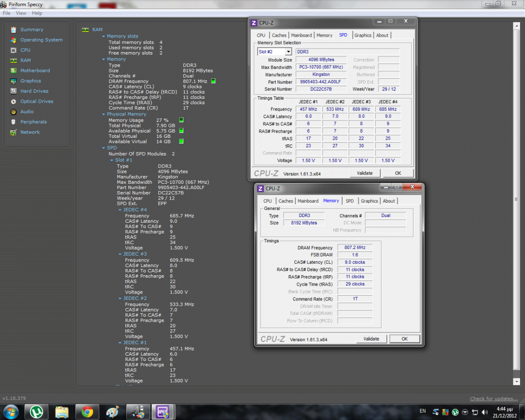Select the CPU section in Speccy sidebar

pyautogui.click(x=25, y=50)
